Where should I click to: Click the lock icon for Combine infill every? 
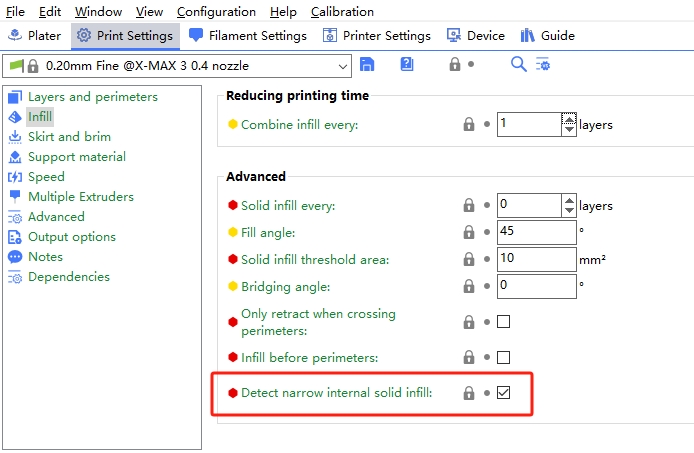point(468,125)
